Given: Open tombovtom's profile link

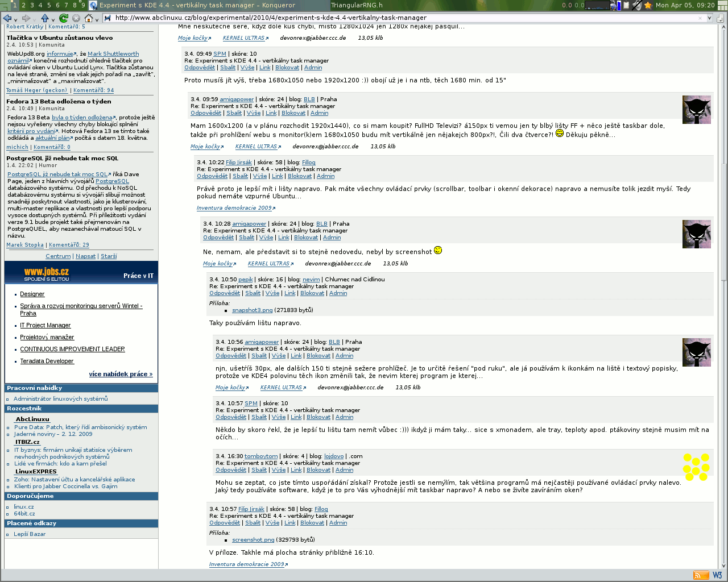Looking at the screenshot, I should point(261,456).
